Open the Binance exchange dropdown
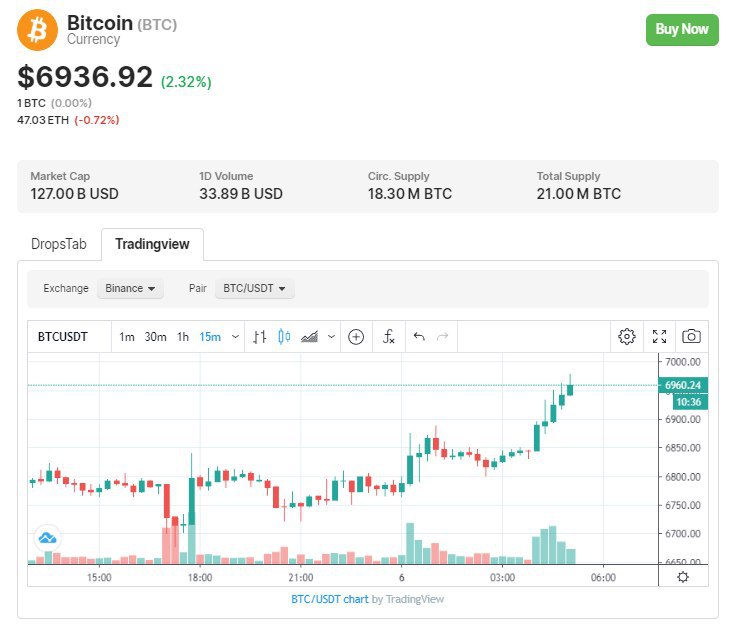The height and width of the screenshot is (634, 734). point(130,288)
